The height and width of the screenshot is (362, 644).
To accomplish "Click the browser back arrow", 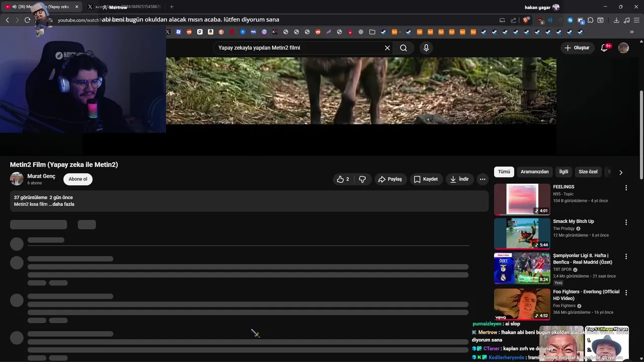I will (x=8, y=20).
